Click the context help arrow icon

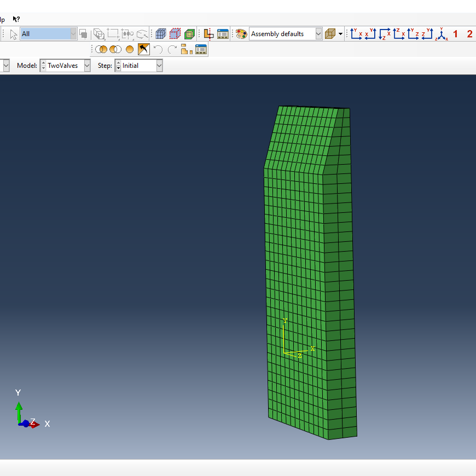[16, 19]
